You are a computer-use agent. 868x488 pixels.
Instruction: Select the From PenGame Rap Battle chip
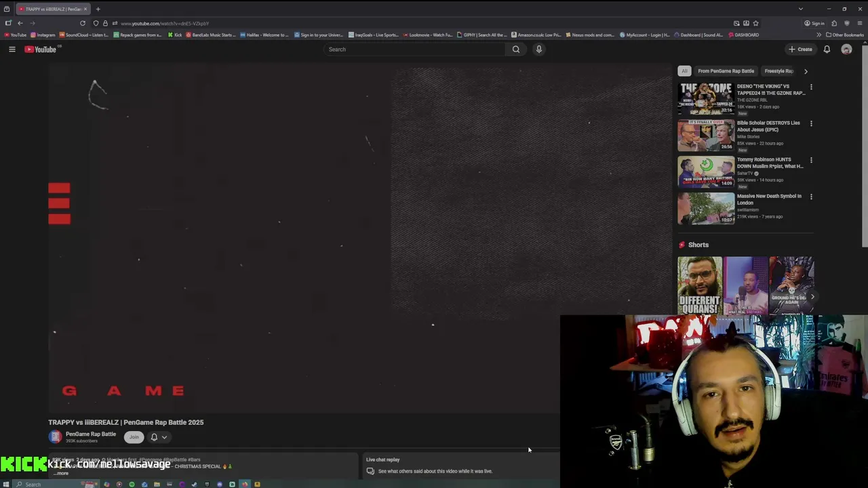point(726,71)
